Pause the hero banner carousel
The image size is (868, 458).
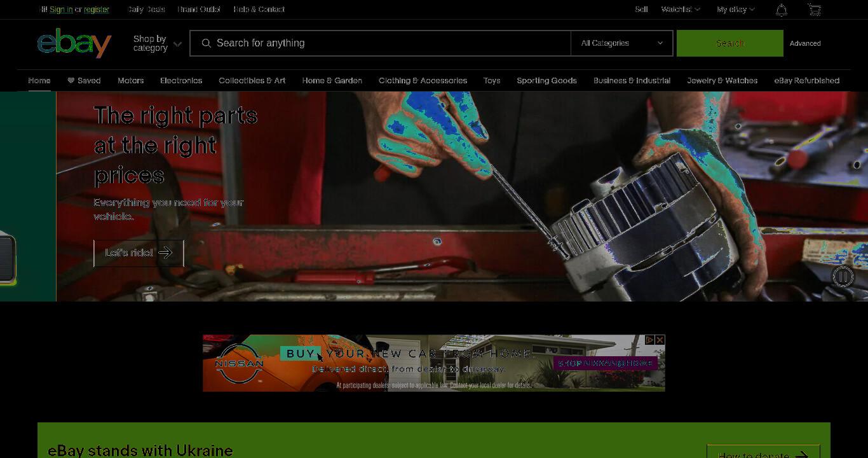point(843,277)
